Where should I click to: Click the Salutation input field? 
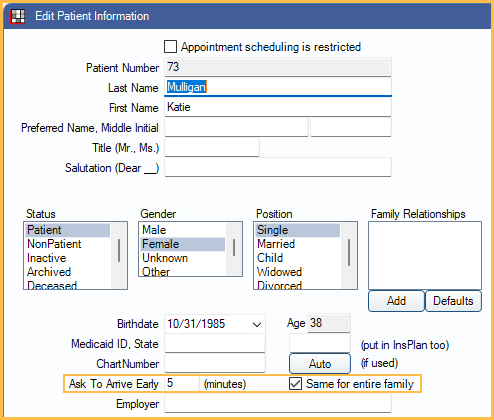[x=278, y=167]
